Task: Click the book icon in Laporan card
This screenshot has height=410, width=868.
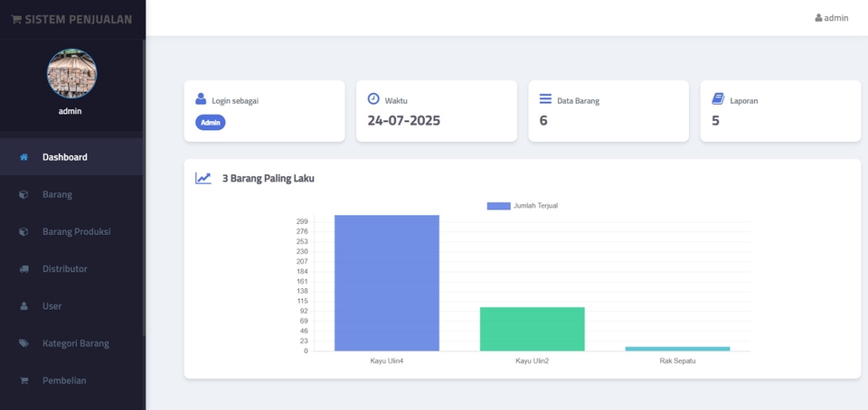Action: 718,98
